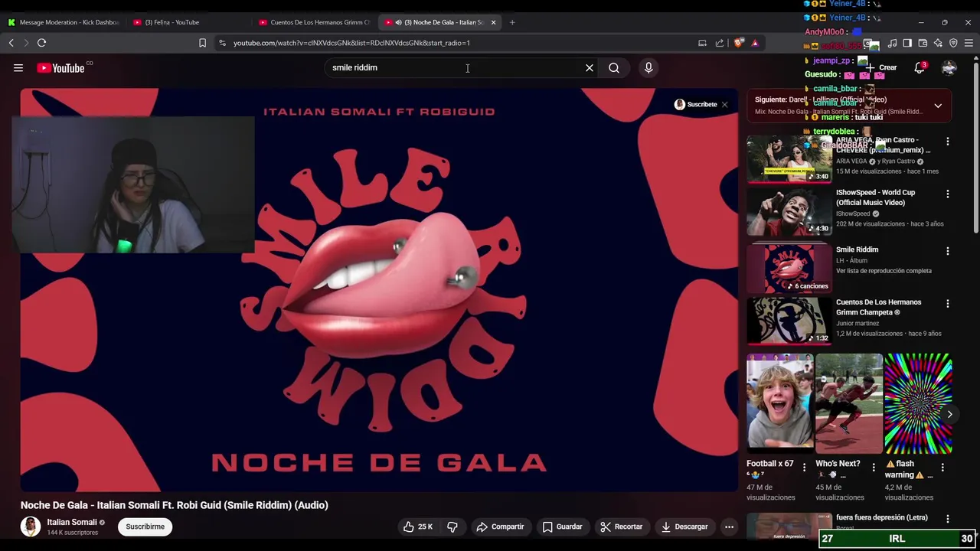The image size is (980, 551).
Task: Open Brave Shields lion icon
Action: click(738, 43)
